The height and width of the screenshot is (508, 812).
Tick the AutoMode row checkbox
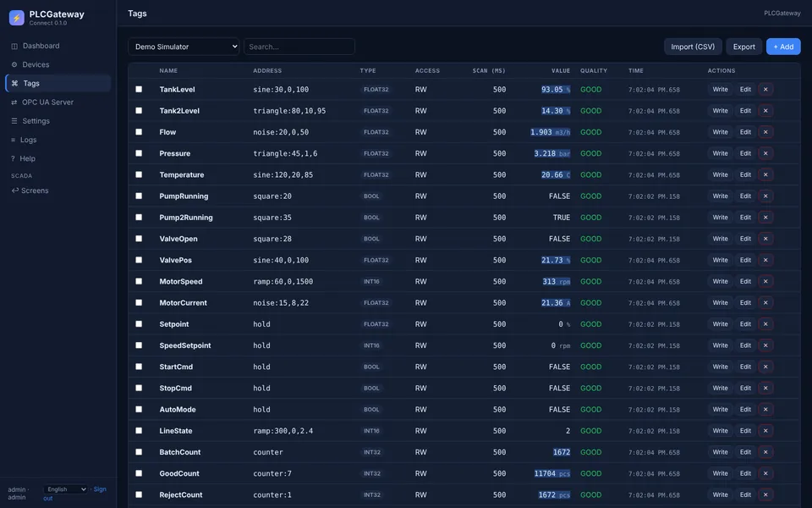click(x=139, y=409)
